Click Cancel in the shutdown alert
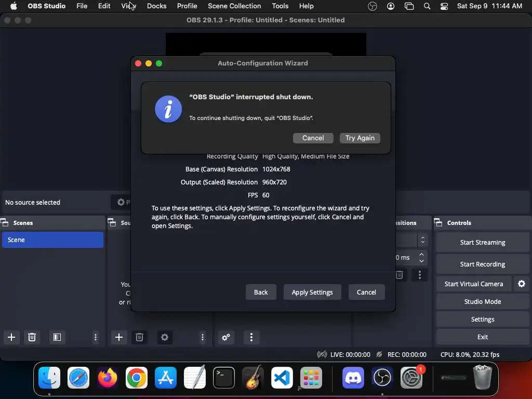 point(313,138)
